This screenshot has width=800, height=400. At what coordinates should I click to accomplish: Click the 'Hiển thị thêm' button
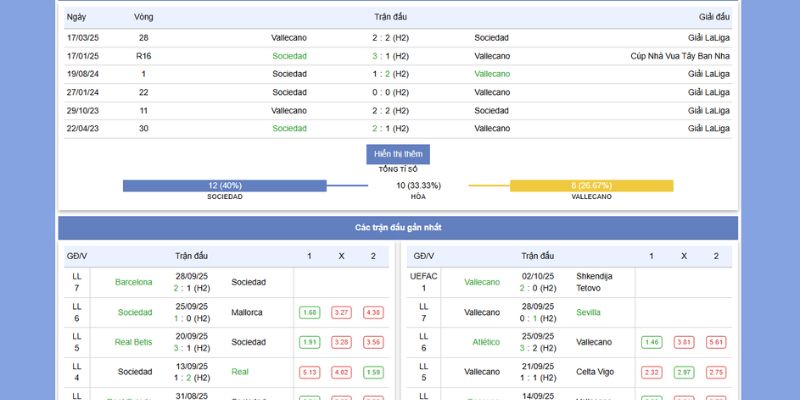[x=398, y=154]
